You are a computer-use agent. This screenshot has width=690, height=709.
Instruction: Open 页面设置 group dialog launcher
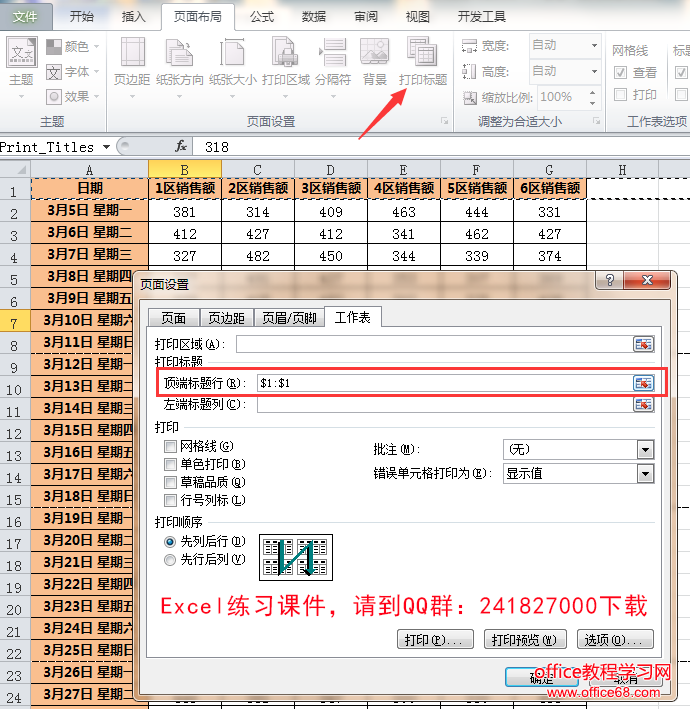click(444, 121)
